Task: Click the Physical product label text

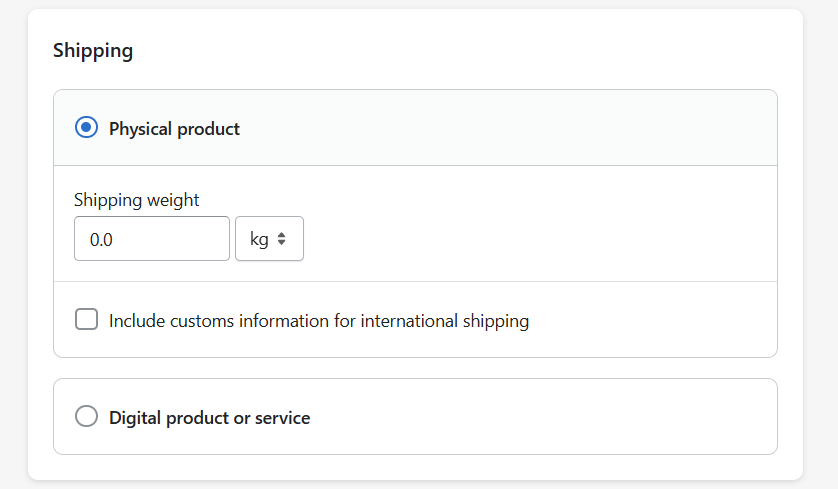Action: coord(174,129)
